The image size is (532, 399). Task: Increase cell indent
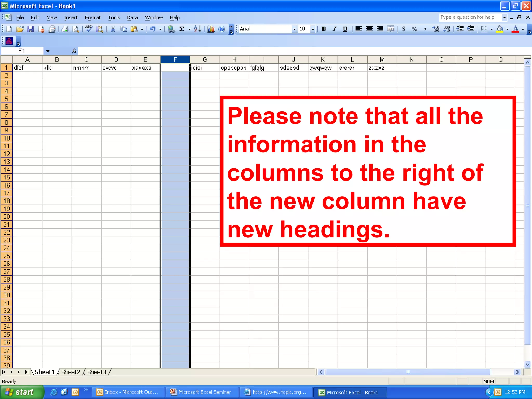[x=471, y=29]
